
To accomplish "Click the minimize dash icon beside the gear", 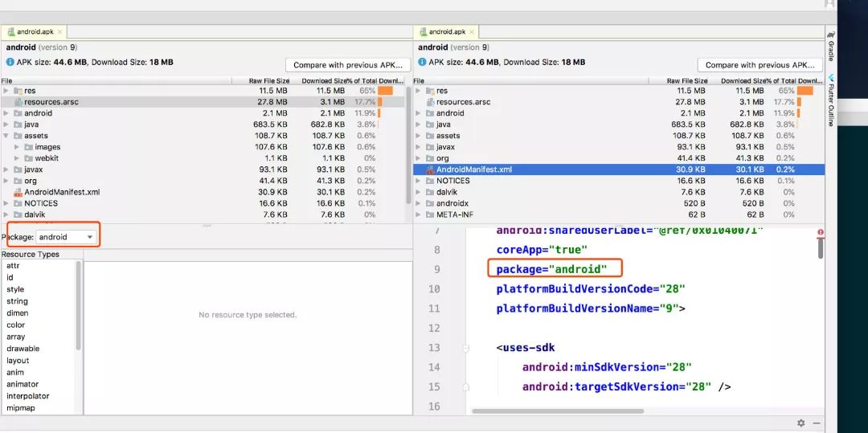I will click(817, 423).
